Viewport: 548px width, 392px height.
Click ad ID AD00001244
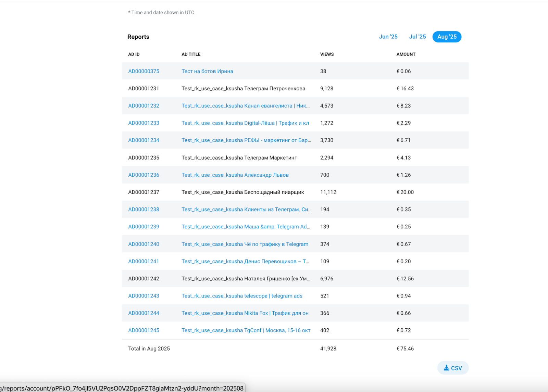coord(144,313)
